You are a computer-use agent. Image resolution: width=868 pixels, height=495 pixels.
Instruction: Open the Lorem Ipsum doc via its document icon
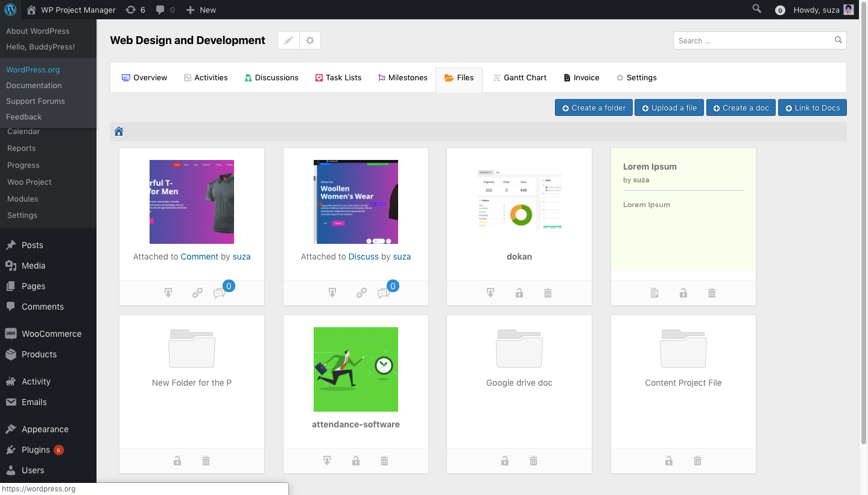(x=654, y=292)
